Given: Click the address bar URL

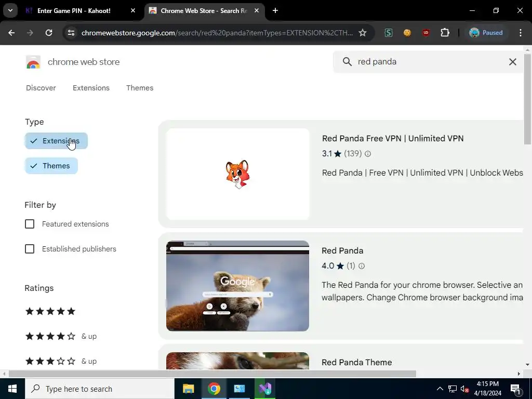Looking at the screenshot, I should pos(217,33).
